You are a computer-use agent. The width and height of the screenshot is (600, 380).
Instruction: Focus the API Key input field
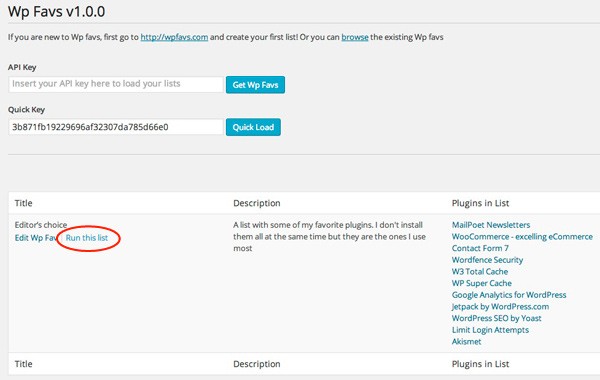tap(116, 84)
